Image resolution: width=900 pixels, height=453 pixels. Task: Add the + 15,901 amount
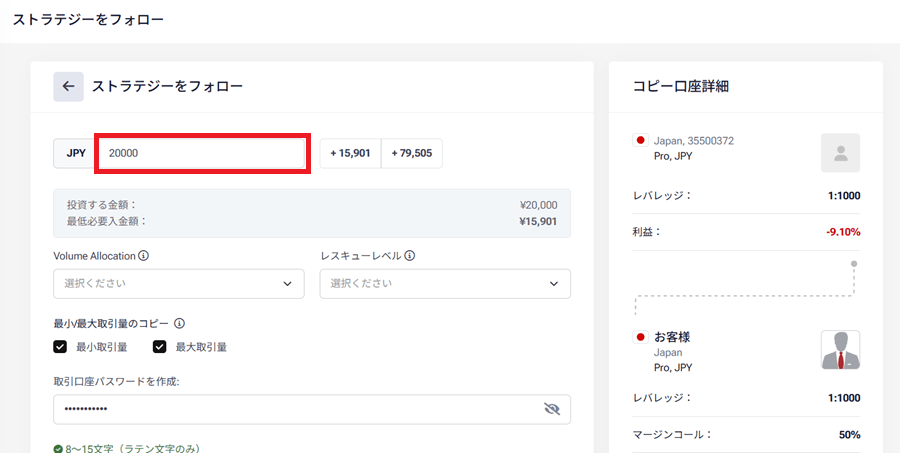pyautogui.click(x=350, y=153)
